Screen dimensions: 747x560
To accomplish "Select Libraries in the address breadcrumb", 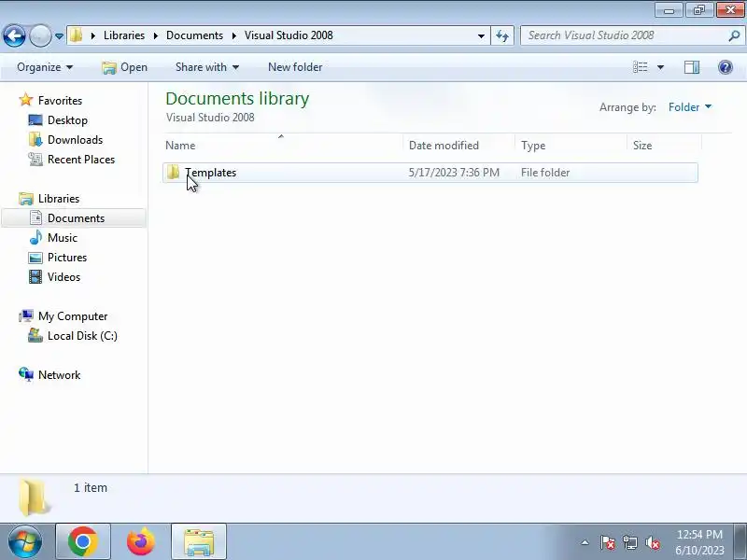I will [124, 35].
